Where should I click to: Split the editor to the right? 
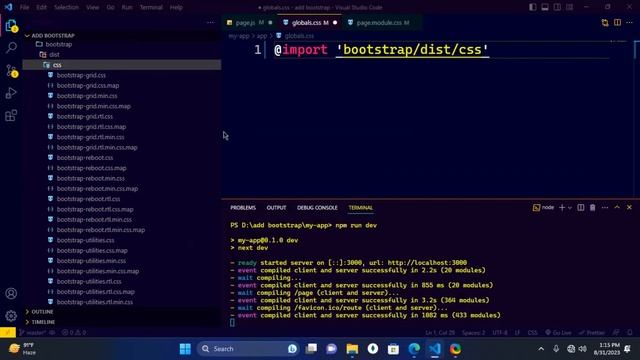(x=617, y=23)
